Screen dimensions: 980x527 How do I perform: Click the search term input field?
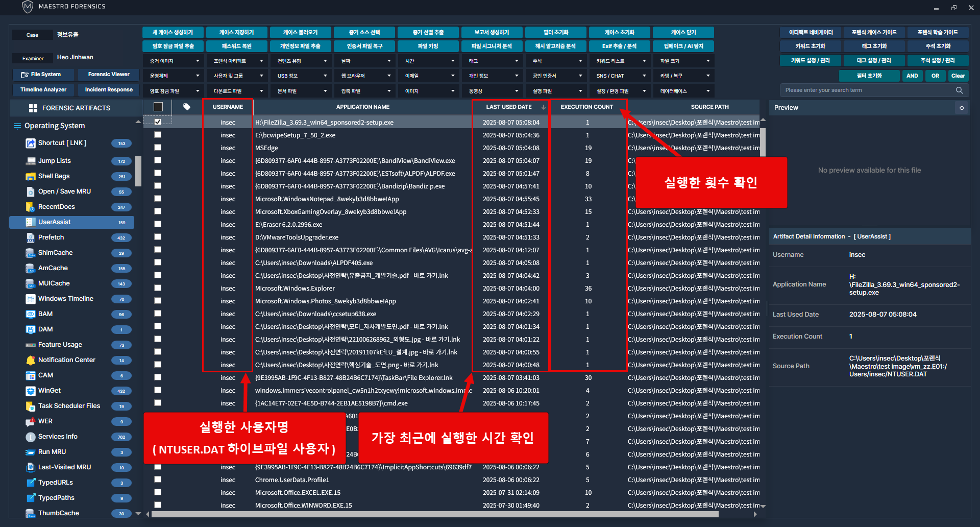868,90
